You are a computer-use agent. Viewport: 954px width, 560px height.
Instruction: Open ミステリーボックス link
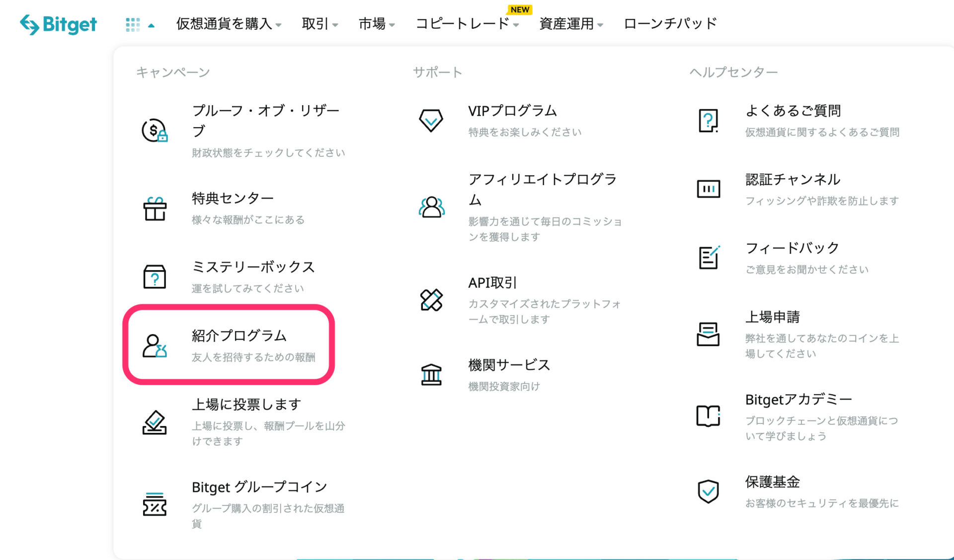point(253,267)
